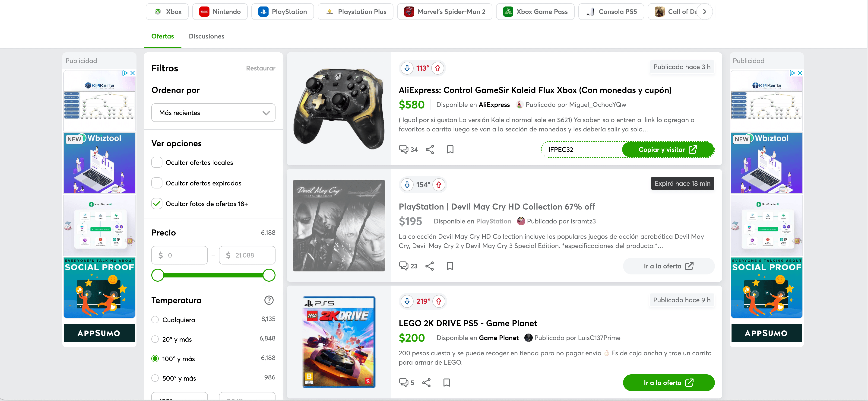The image size is (868, 401).
Task: Open the Temperatura help question icon
Action: (269, 300)
